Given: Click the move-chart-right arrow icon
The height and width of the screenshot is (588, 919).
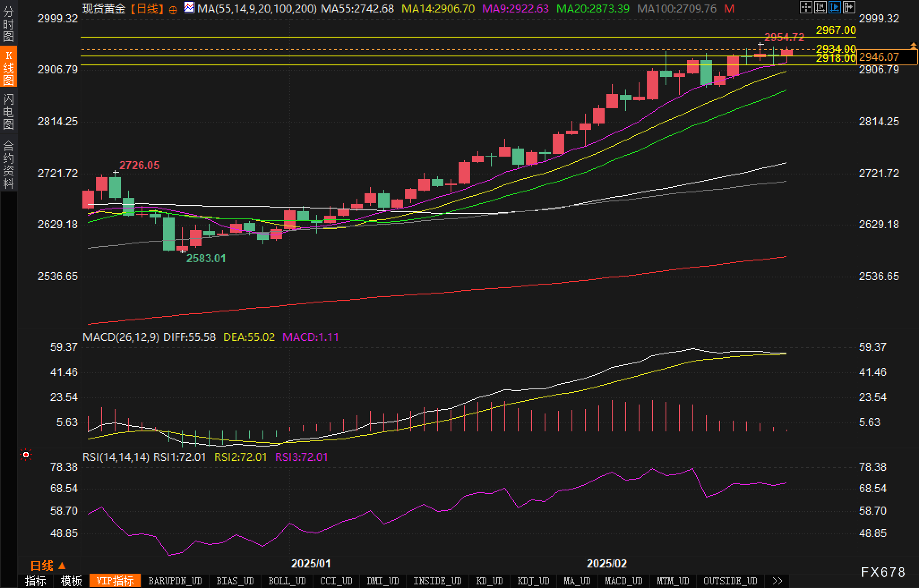Looking at the screenshot, I should click(x=849, y=7).
